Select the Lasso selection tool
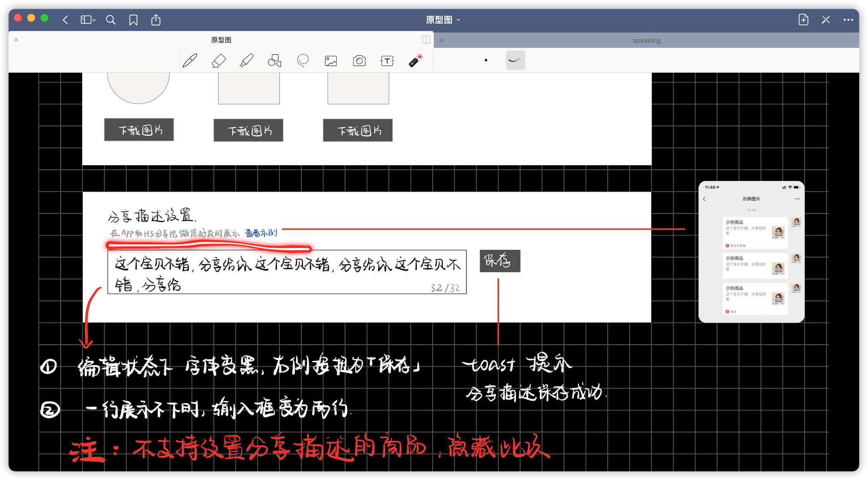 coord(302,60)
